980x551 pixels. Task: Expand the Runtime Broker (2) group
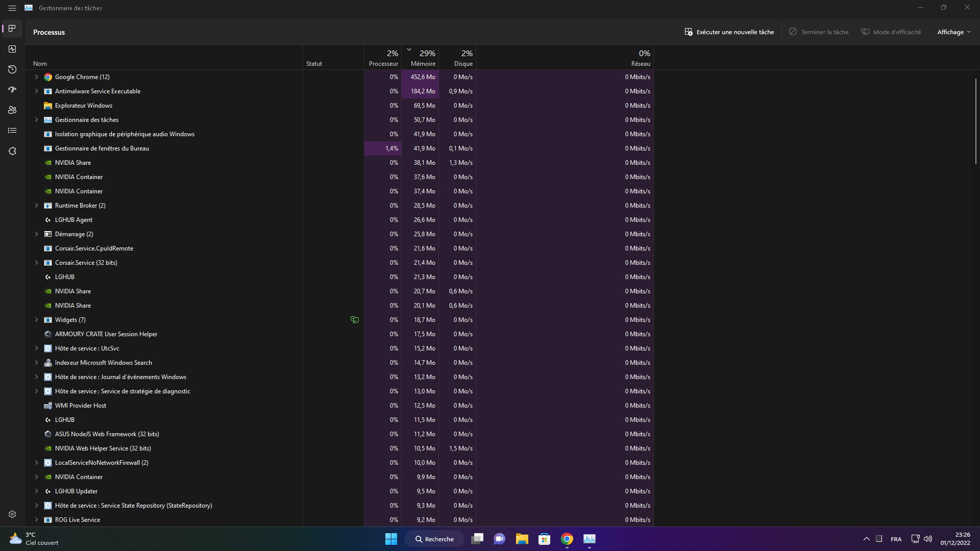coord(36,206)
